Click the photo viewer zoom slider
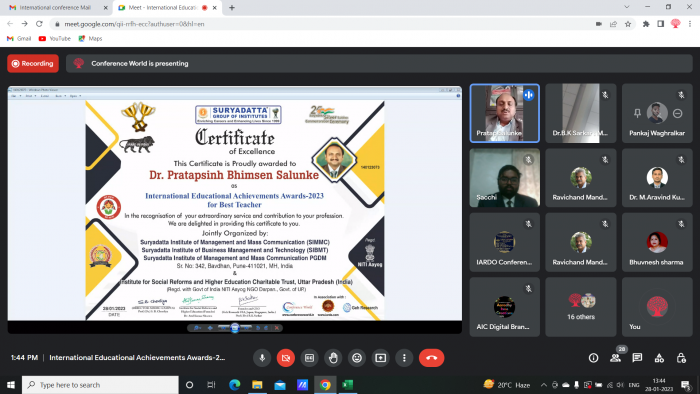 235,328
